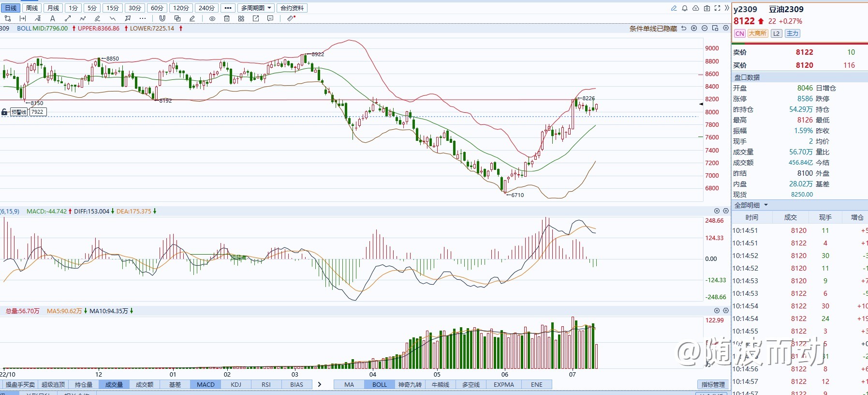Click the CN market tag

tap(740, 33)
